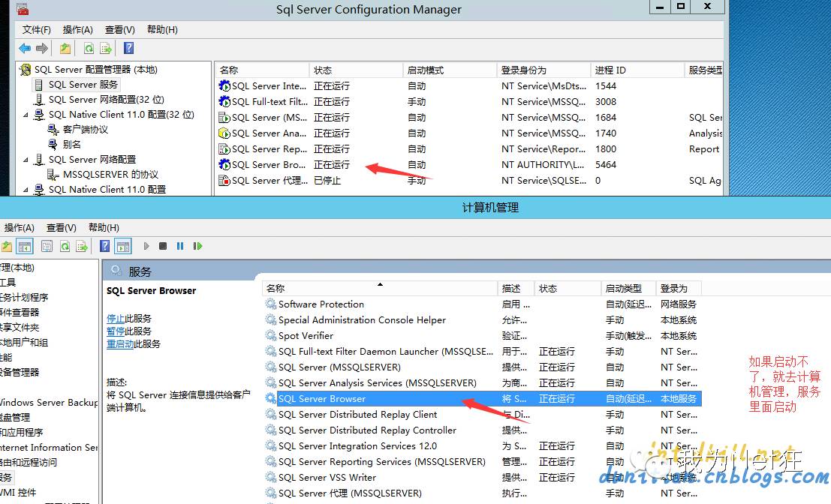Viewport: 831px width, 504px height.
Task: Click up-one-level icon in 计算机管理 toolbar
Action: 6,246
